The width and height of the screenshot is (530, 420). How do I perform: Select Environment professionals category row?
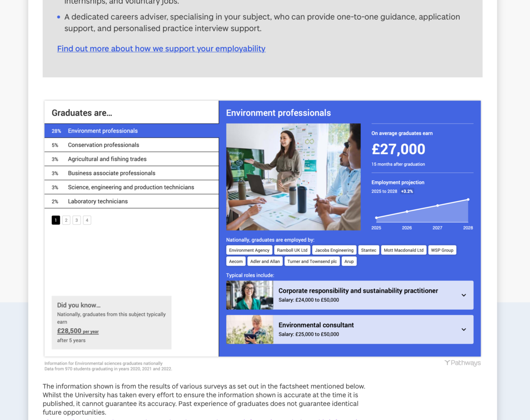click(x=132, y=131)
